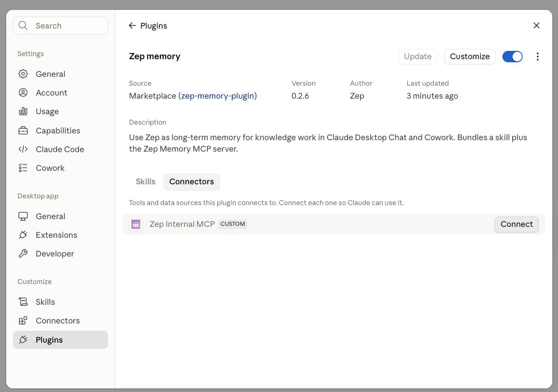Open the Account settings page
The height and width of the screenshot is (392, 558).
(x=60, y=93)
